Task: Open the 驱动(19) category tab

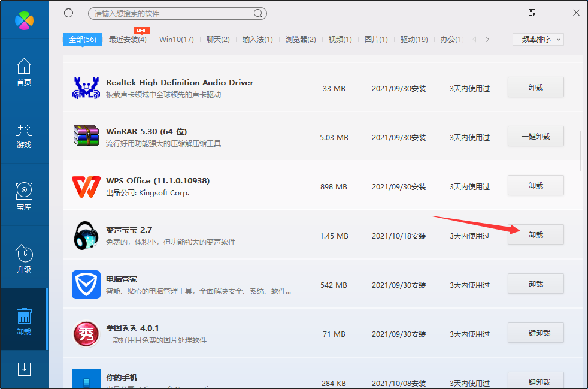Action: (x=414, y=40)
